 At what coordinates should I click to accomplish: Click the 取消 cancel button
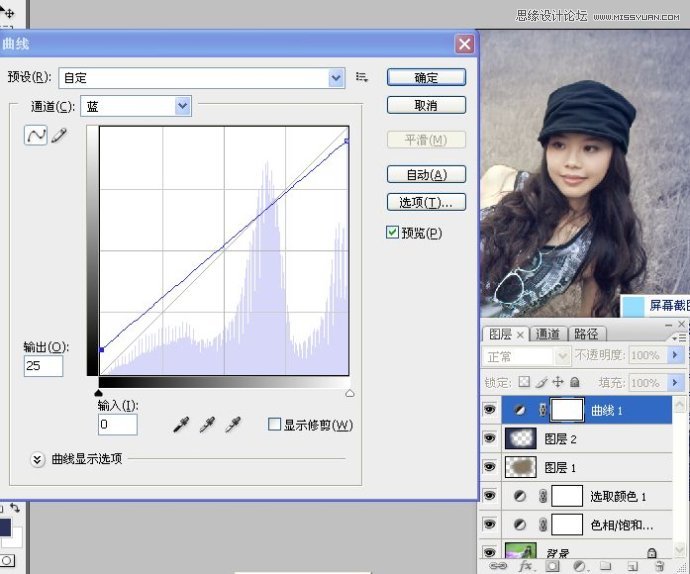point(426,105)
